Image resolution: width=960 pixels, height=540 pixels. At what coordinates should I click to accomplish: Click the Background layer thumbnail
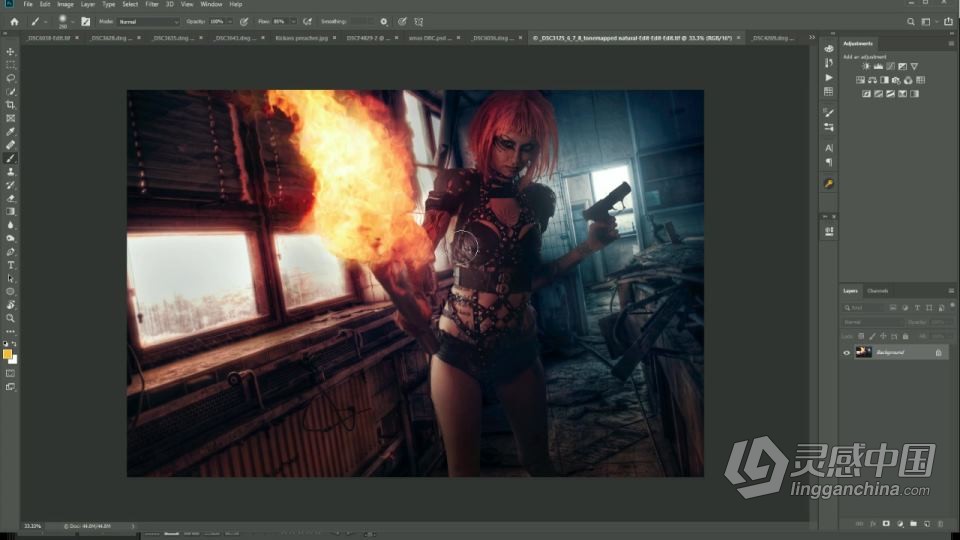(863, 352)
